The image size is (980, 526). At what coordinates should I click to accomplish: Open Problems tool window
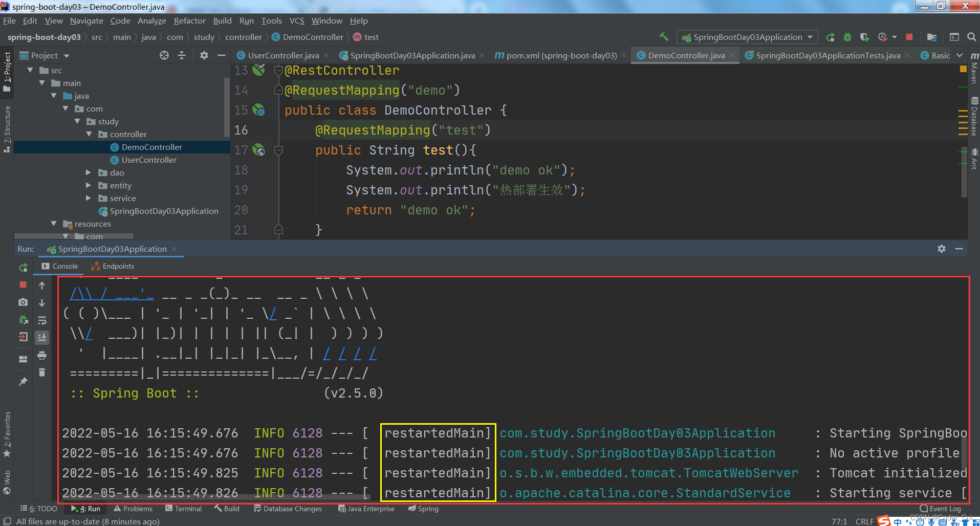pos(133,509)
